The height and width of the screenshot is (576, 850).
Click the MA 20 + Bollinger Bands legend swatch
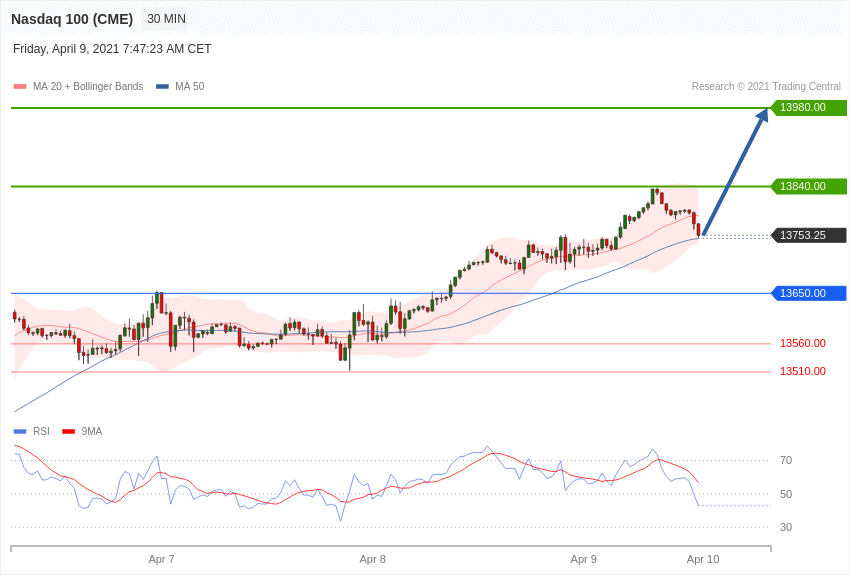point(20,86)
